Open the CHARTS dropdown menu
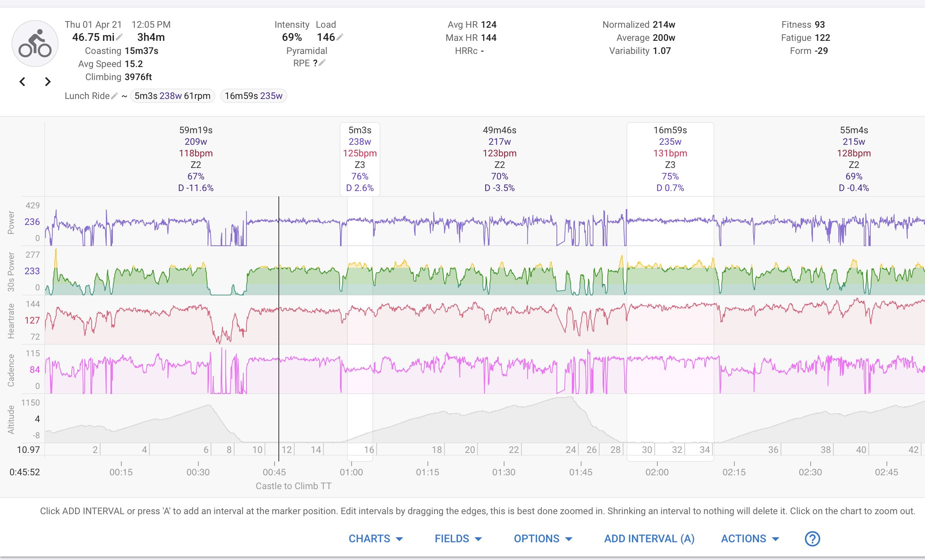The width and height of the screenshot is (925, 560). pyautogui.click(x=375, y=538)
